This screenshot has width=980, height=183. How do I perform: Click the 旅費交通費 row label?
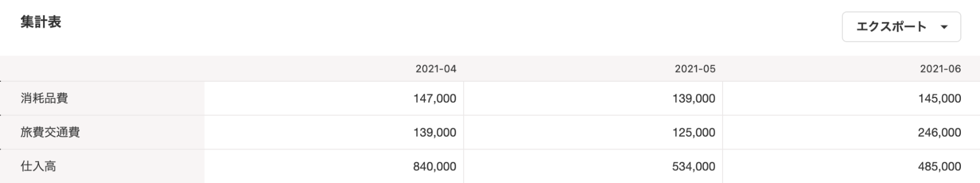click(x=50, y=132)
